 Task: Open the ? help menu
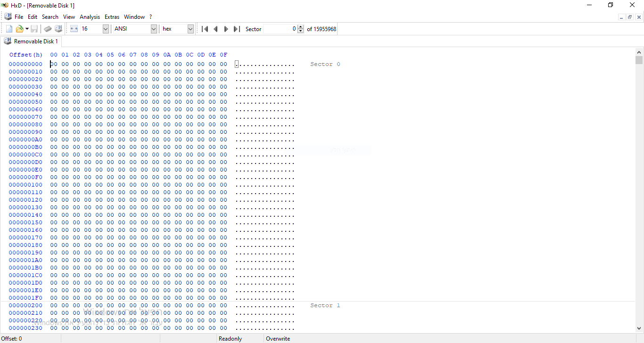point(150,16)
